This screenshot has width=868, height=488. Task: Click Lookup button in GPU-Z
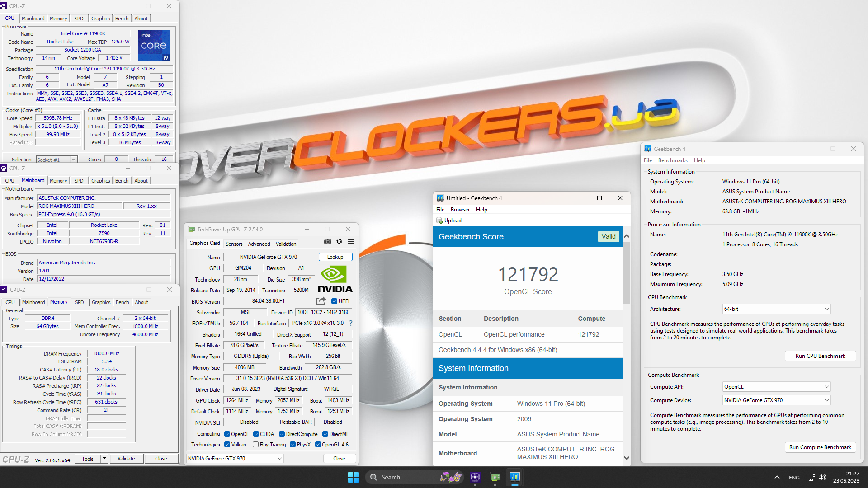(x=335, y=257)
